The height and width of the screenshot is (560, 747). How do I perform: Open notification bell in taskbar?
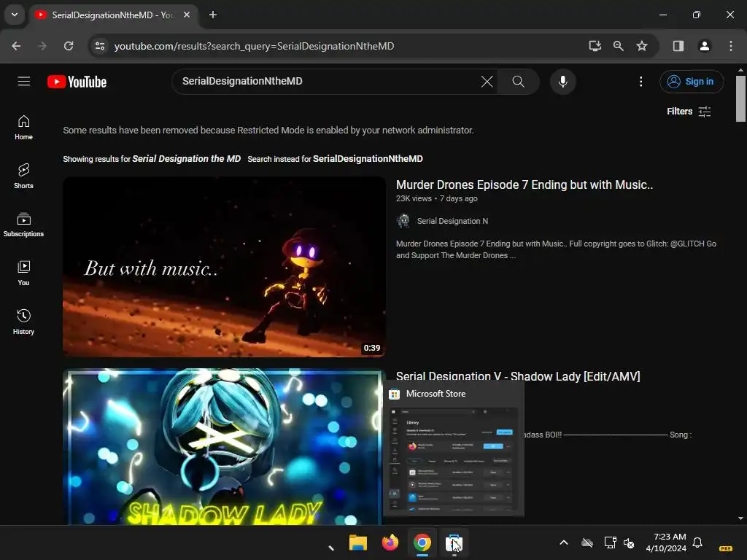pyautogui.click(x=697, y=542)
